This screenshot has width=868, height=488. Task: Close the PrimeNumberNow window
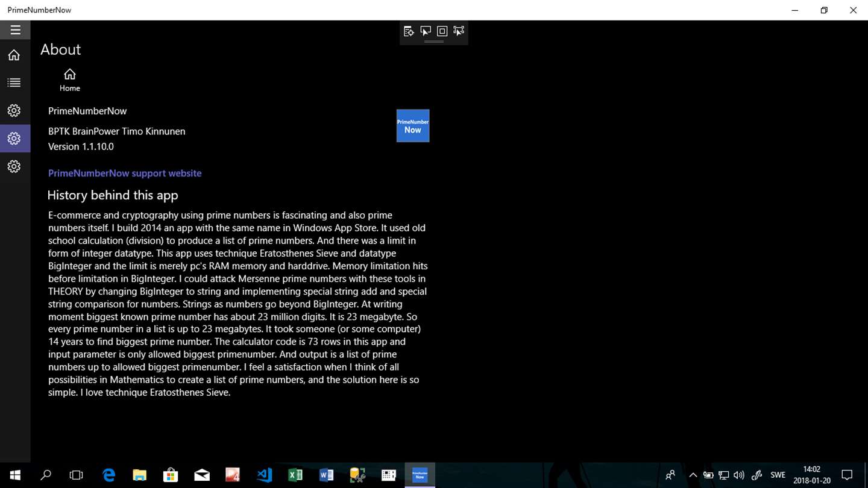[853, 10]
